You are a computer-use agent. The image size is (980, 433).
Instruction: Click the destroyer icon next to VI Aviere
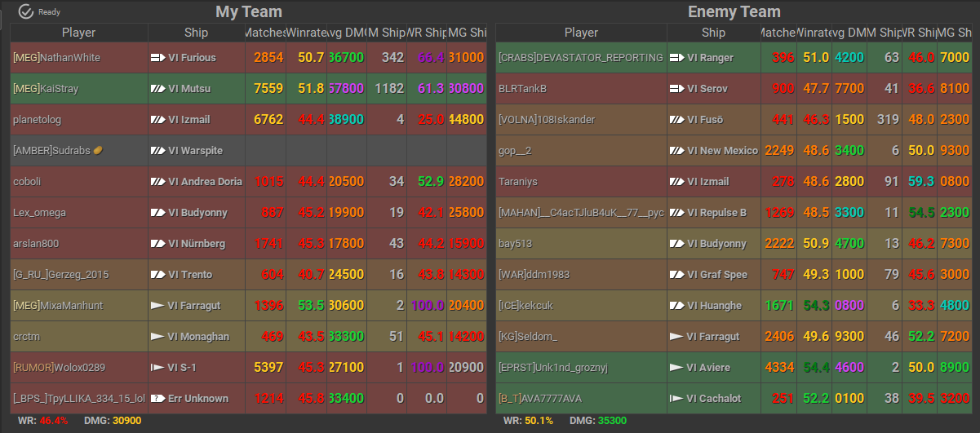pyautogui.click(x=676, y=368)
